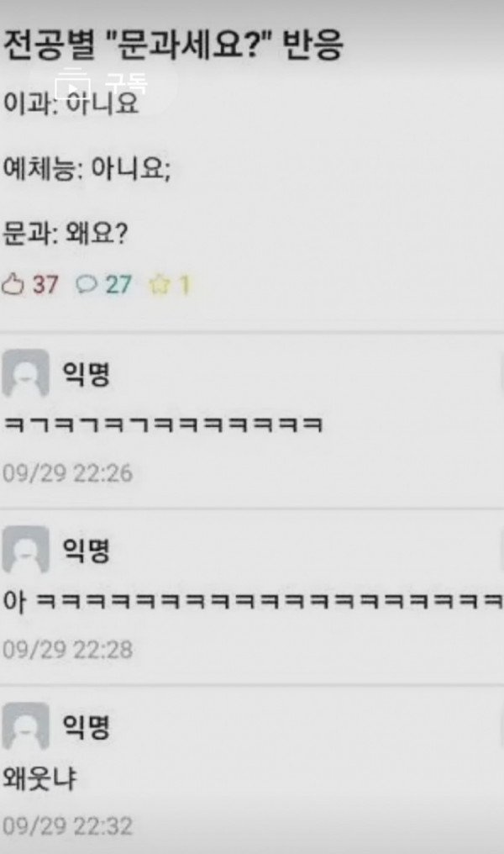Open avatar of the 22:32 commenter

pos(25,726)
